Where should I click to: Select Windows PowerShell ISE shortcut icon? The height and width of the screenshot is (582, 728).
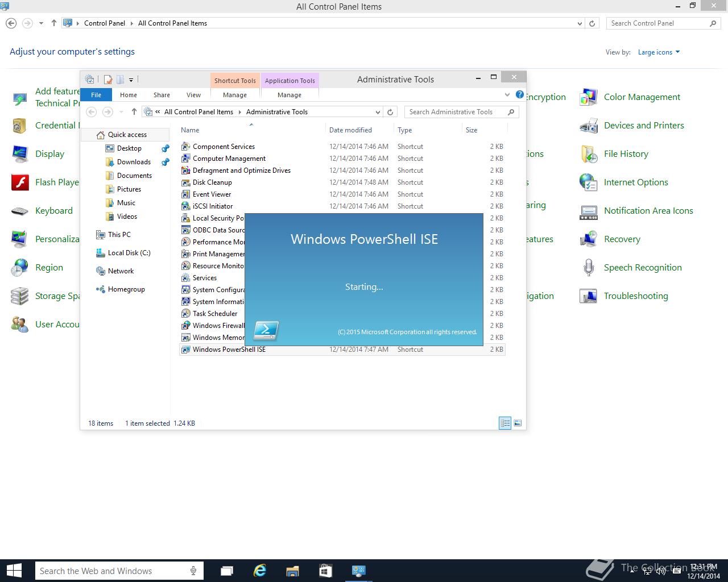pos(185,350)
